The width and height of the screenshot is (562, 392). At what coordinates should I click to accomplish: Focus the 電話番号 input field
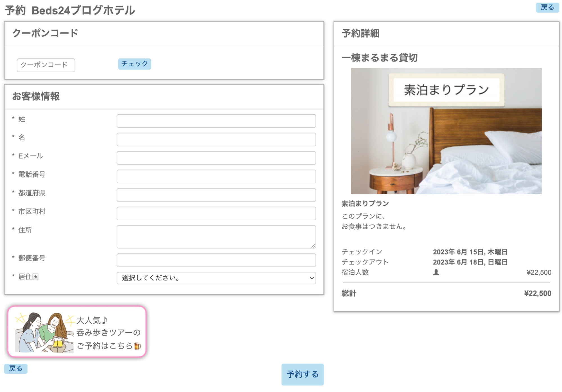216,176
